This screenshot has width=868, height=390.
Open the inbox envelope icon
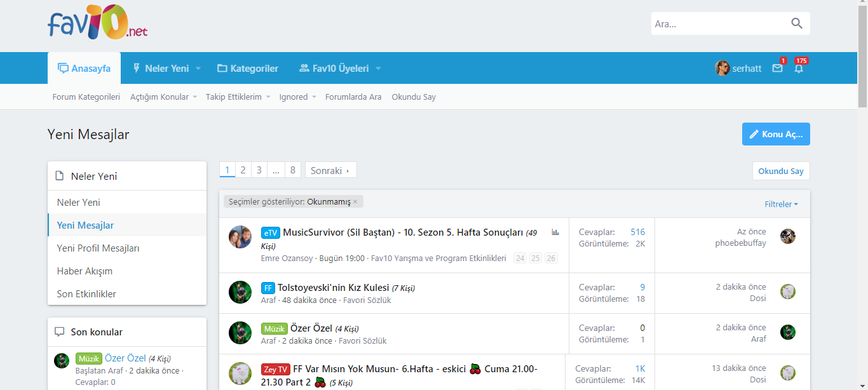tap(777, 69)
